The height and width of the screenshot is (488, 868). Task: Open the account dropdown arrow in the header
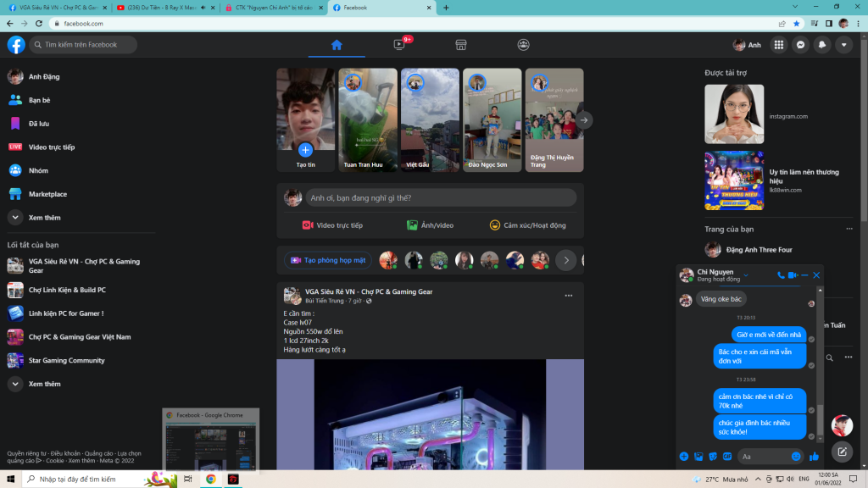pos(843,45)
